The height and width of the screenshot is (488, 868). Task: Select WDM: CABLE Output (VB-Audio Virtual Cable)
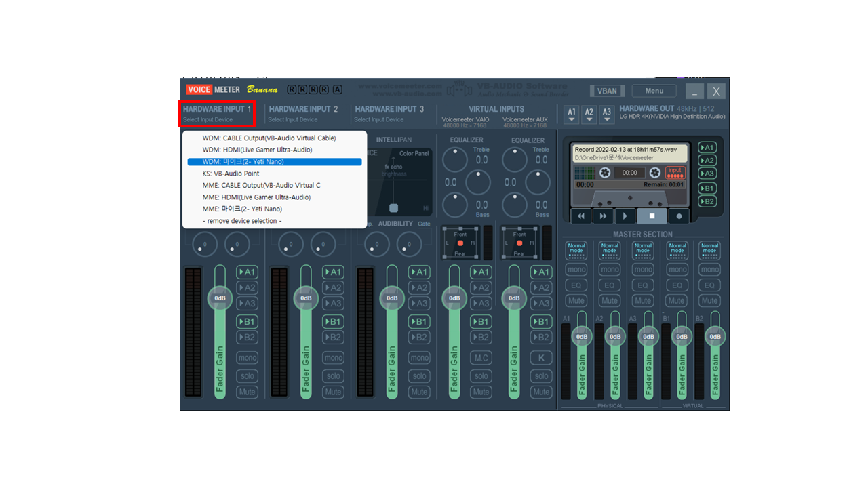(275, 138)
